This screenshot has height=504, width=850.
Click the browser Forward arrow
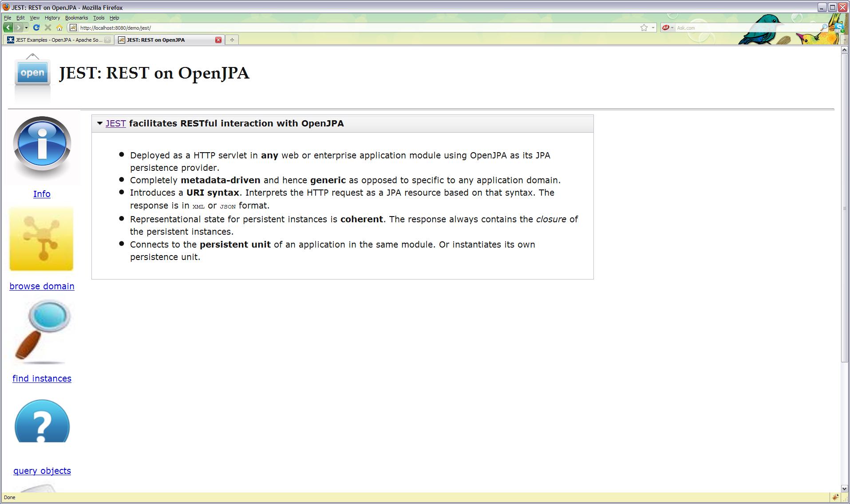coord(18,28)
